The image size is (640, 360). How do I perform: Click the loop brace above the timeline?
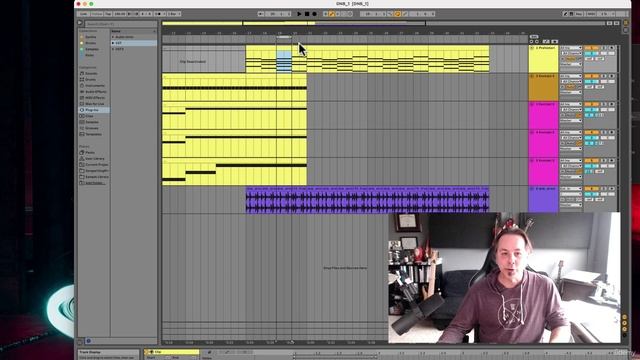(284, 37)
